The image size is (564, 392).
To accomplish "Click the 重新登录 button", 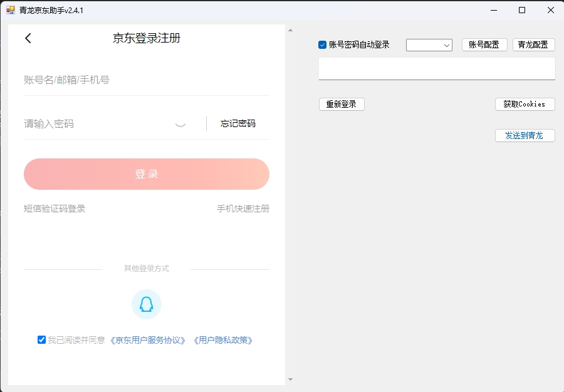I will tap(342, 104).
